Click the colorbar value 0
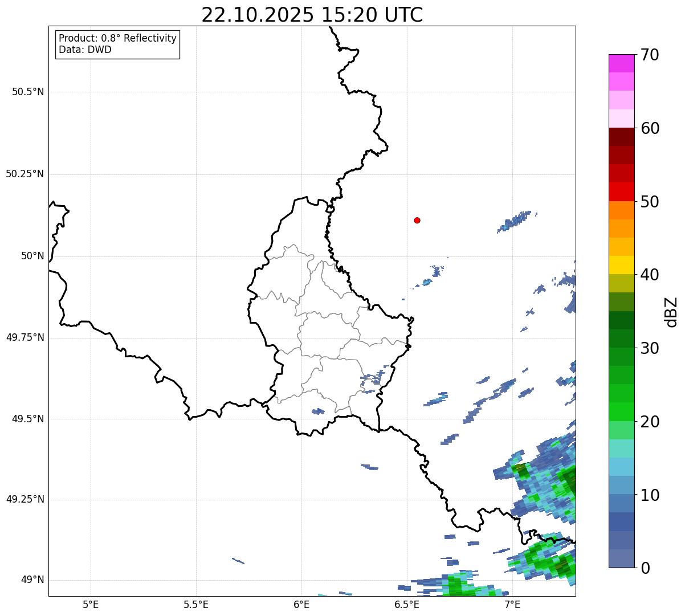685x616 pixels. (x=645, y=568)
